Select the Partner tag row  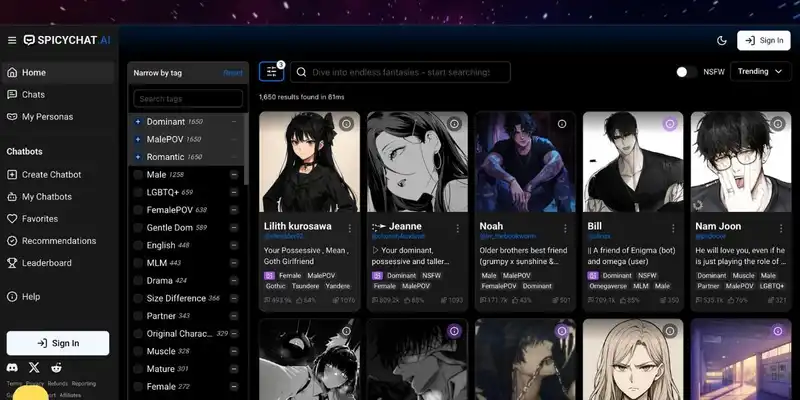(x=186, y=316)
